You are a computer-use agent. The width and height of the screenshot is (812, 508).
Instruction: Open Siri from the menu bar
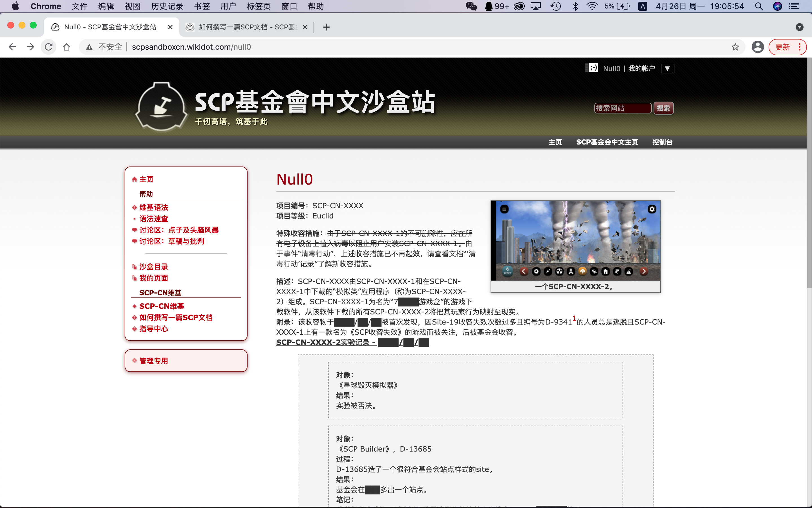point(777,6)
